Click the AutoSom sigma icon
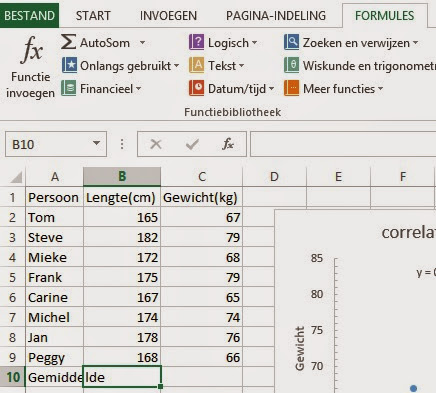This screenshot has height=393, width=436. click(x=69, y=42)
